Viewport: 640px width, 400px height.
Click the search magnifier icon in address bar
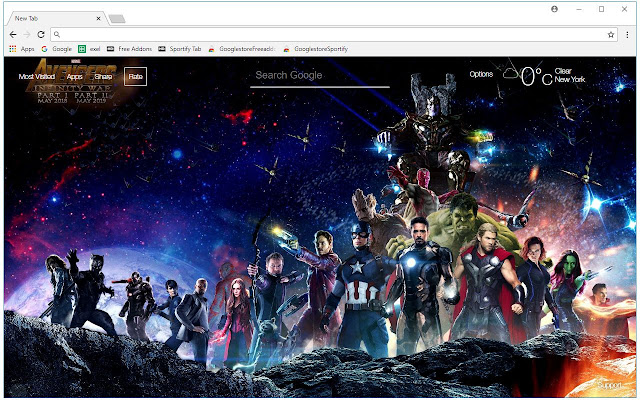(57, 35)
